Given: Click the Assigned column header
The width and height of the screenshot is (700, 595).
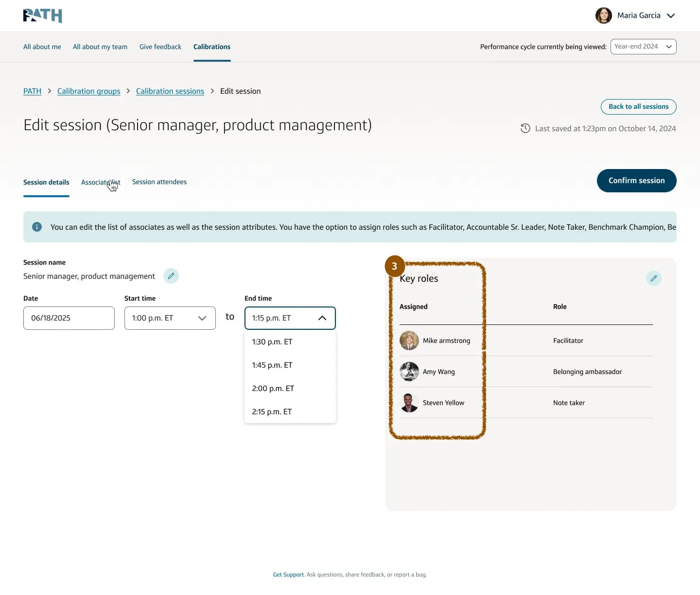Looking at the screenshot, I should (414, 307).
